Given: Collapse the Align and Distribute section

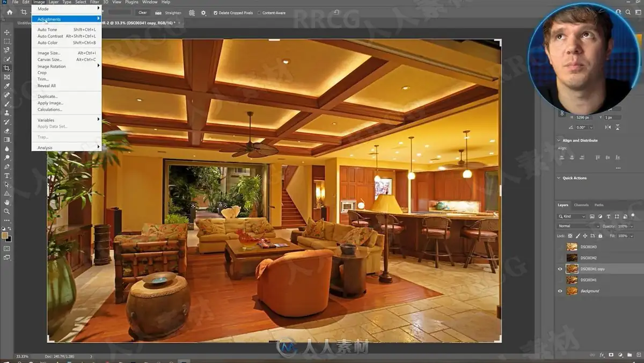Looking at the screenshot, I should point(559,140).
